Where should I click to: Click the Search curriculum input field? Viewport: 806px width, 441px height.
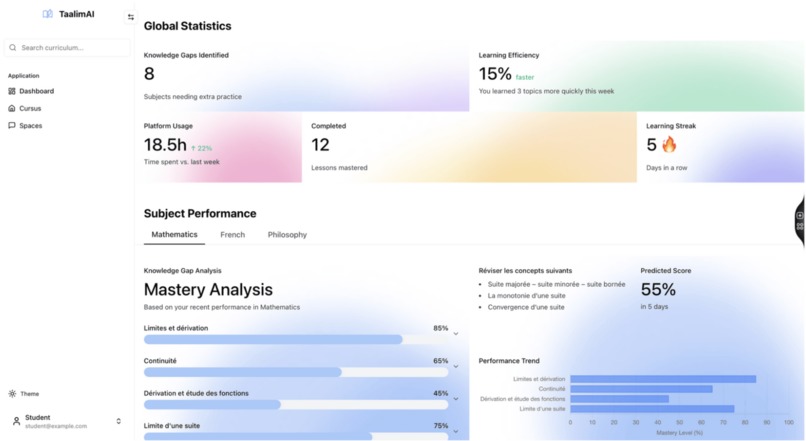tap(67, 47)
